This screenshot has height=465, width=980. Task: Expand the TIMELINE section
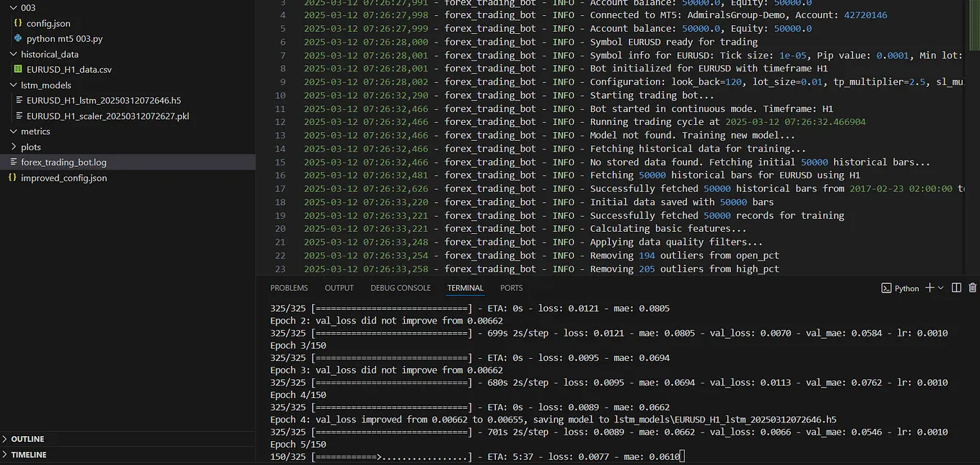click(x=29, y=454)
